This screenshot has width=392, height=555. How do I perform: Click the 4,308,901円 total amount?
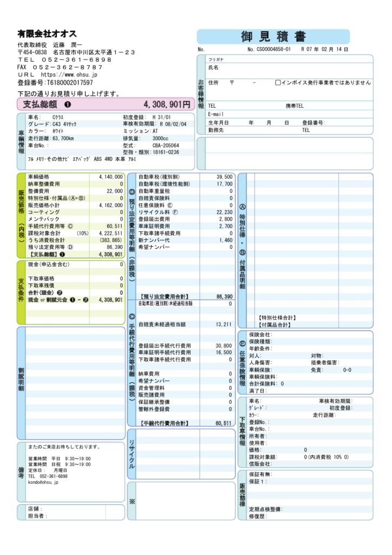tap(167, 104)
